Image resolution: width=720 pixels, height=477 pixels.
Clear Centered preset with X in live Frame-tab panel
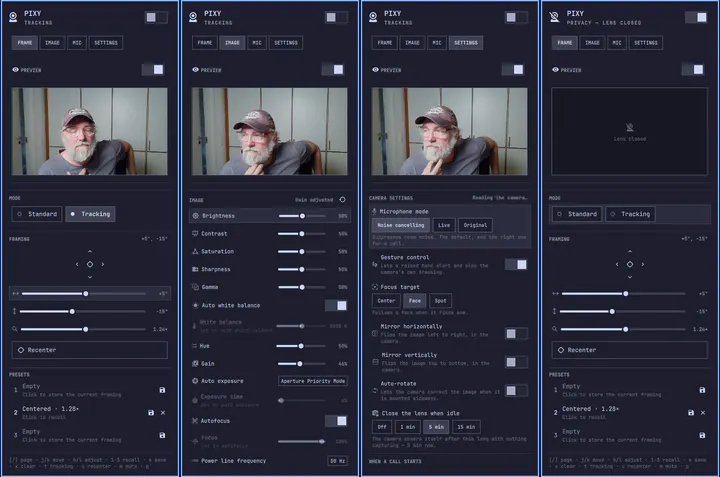[x=163, y=413]
